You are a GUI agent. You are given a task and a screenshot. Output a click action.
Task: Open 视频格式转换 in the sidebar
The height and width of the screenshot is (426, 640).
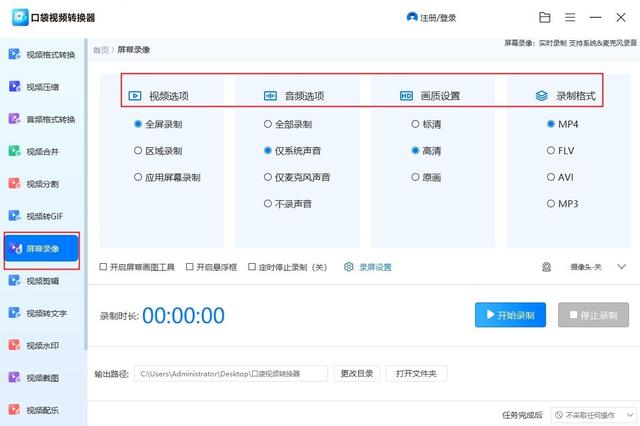(42, 54)
